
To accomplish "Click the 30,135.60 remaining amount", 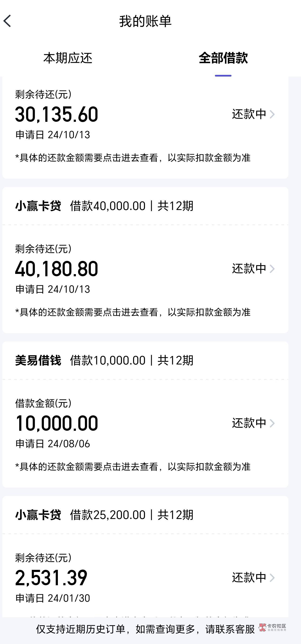I will (56, 114).
